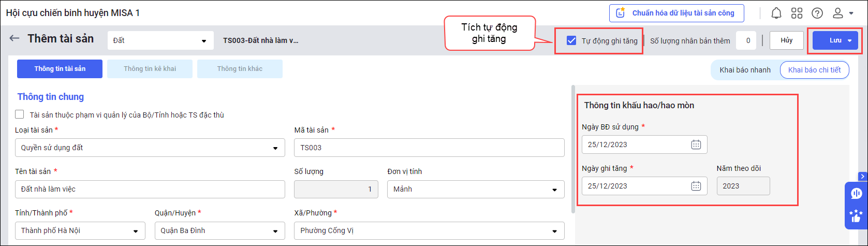Check Tài sản thuộc phạm vi quản lý checkbox
Screen dimensions: 868x246
coord(20,114)
